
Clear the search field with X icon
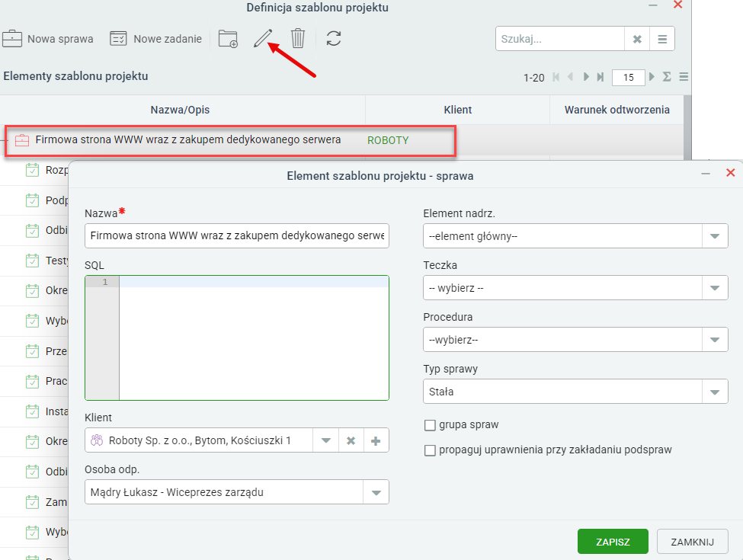(x=637, y=39)
